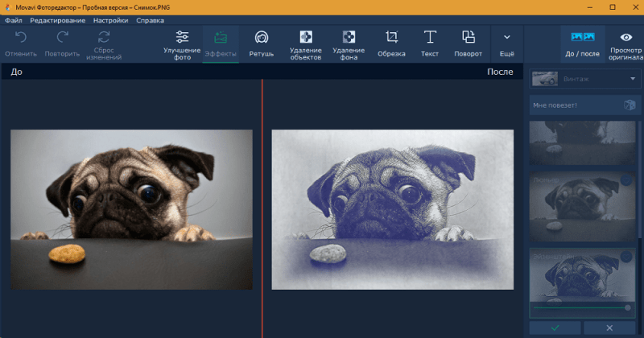The image size is (644, 338).
Task: Click the effect intensity slider
Action: 581,307
